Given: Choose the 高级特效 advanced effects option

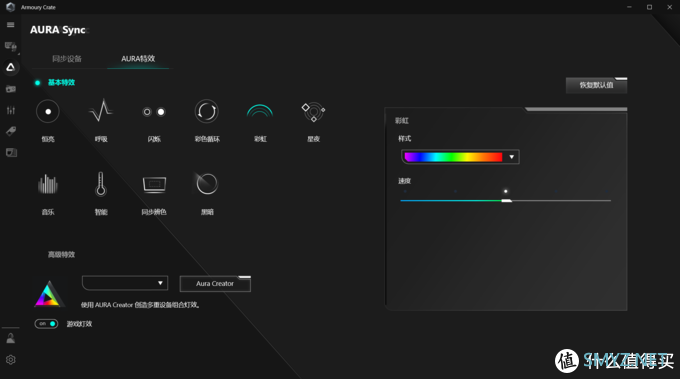Looking at the screenshot, I should pos(61,255).
